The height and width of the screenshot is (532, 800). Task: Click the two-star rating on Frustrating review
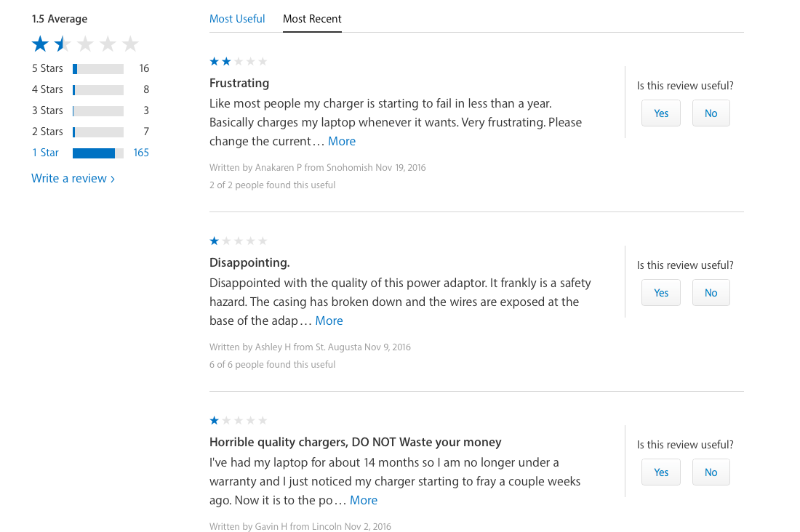[x=239, y=62]
